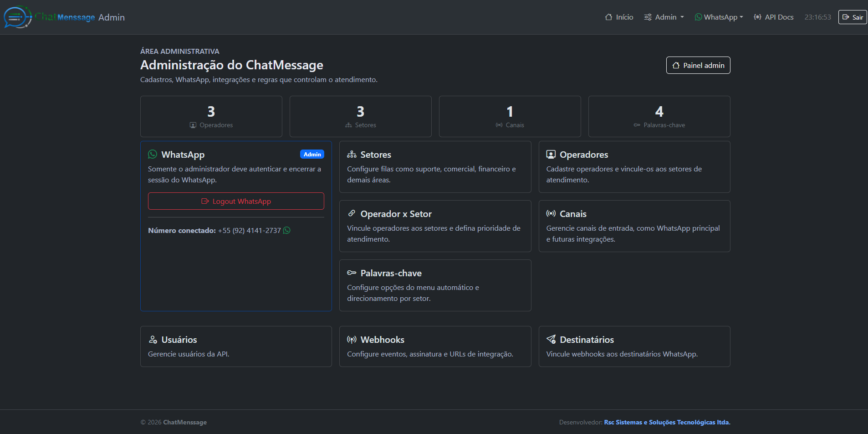Click the Palavras-chave stat key icon

[637, 125]
